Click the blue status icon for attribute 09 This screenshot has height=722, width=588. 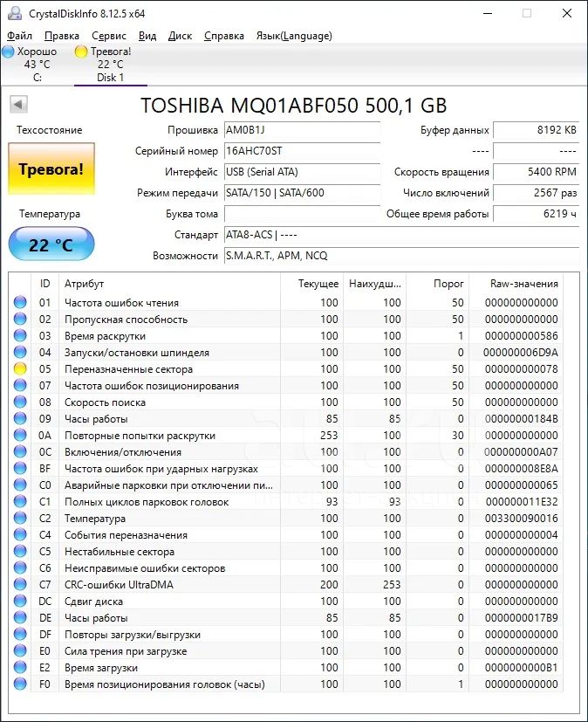click(x=20, y=418)
